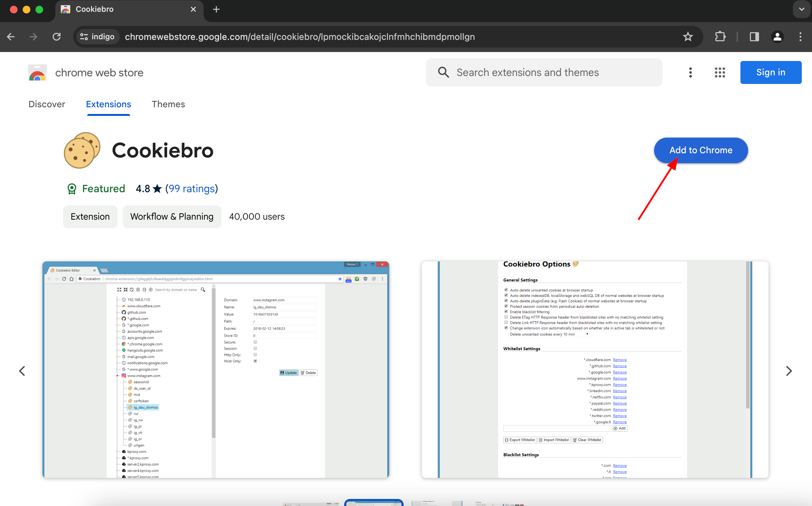Click the bookmark star icon in address bar
The height and width of the screenshot is (506, 812).
tap(688, 36)
